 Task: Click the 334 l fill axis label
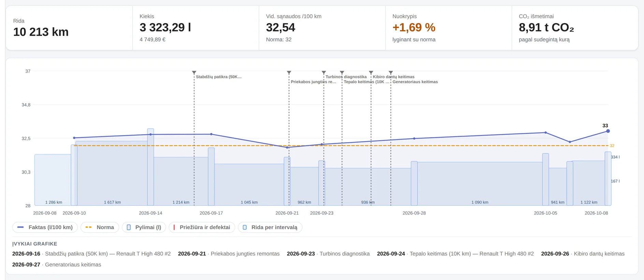tap(615, 157)
